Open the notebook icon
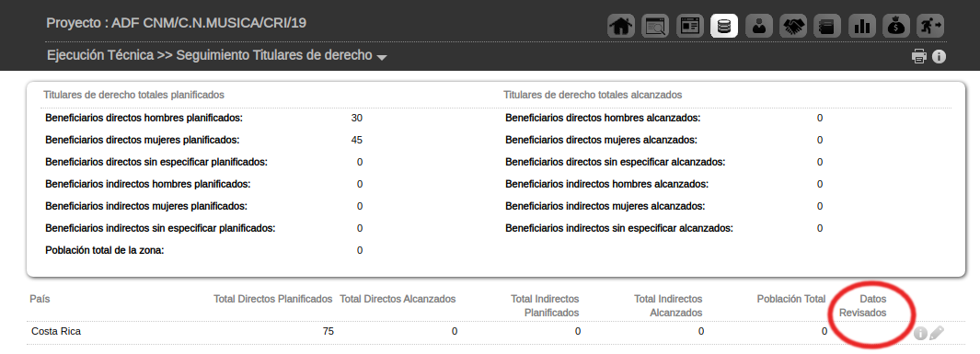 pyautogui.click(x=827, y=26)
